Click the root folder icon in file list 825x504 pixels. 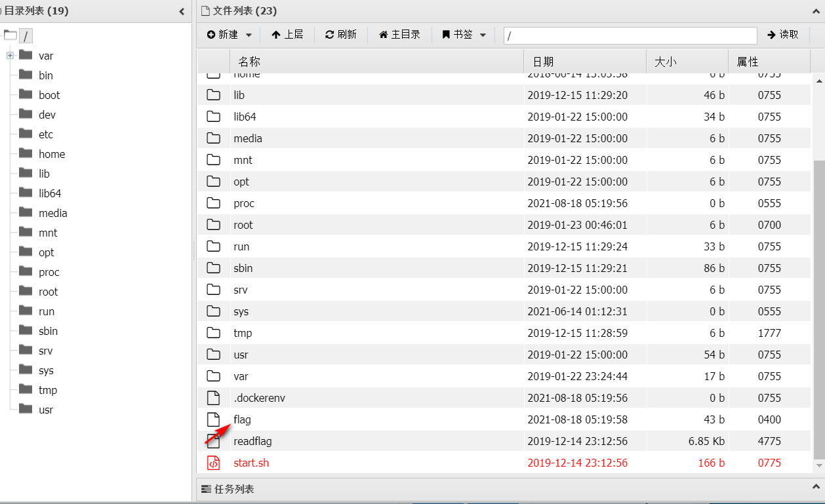coord(213,225)
